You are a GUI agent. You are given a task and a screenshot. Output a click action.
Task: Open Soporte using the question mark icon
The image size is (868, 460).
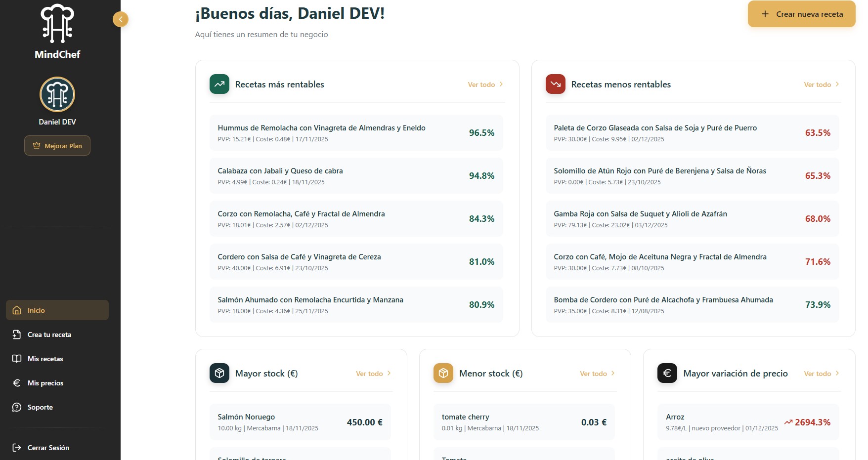coord(16,407)
